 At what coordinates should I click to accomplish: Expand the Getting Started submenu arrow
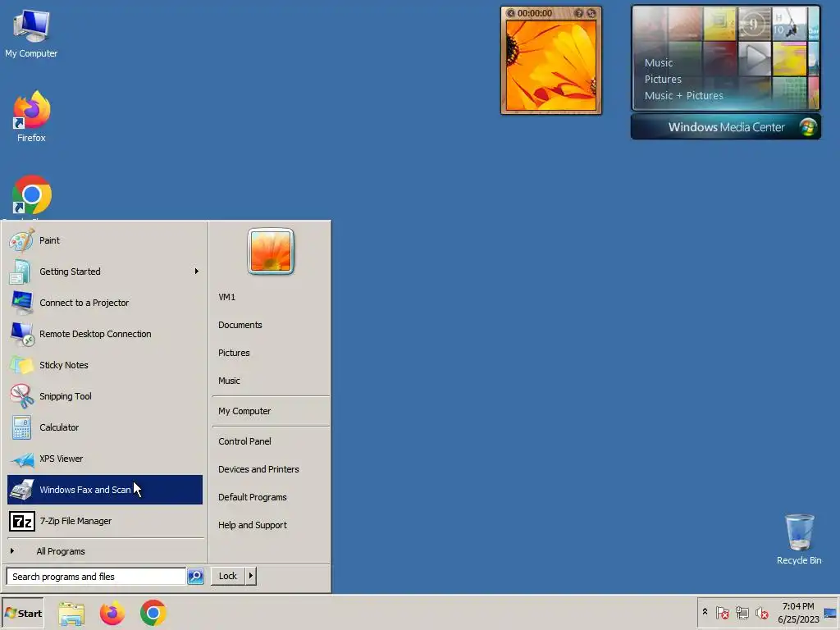(x=197, y=272)
